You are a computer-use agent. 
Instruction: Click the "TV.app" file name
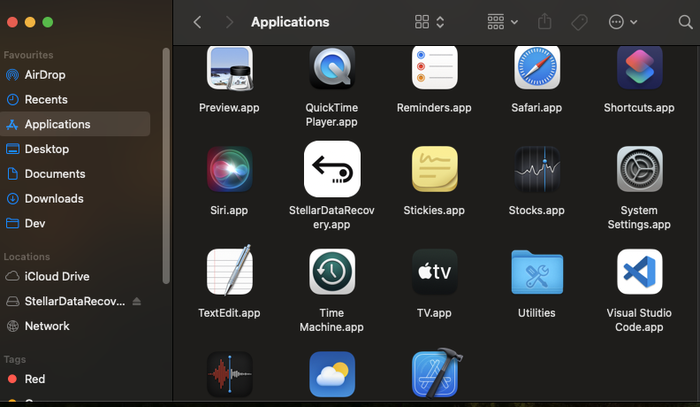(x=434, y=313)
